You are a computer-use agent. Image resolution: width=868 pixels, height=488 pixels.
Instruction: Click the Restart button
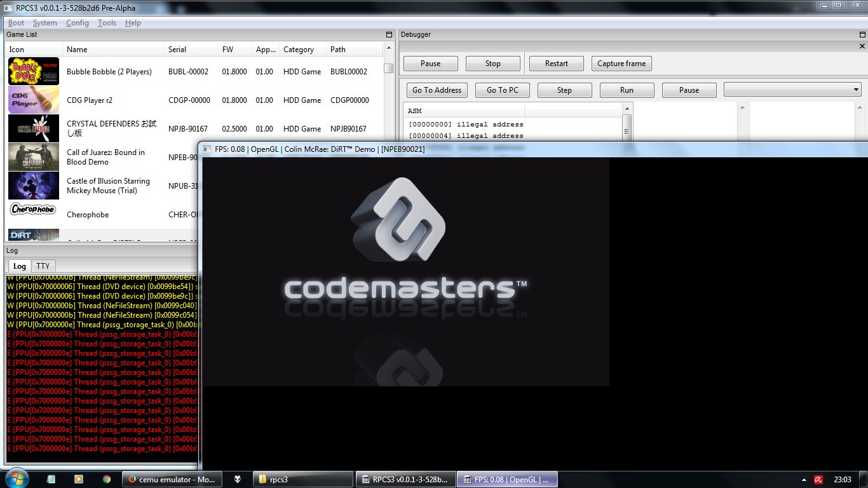556,64
